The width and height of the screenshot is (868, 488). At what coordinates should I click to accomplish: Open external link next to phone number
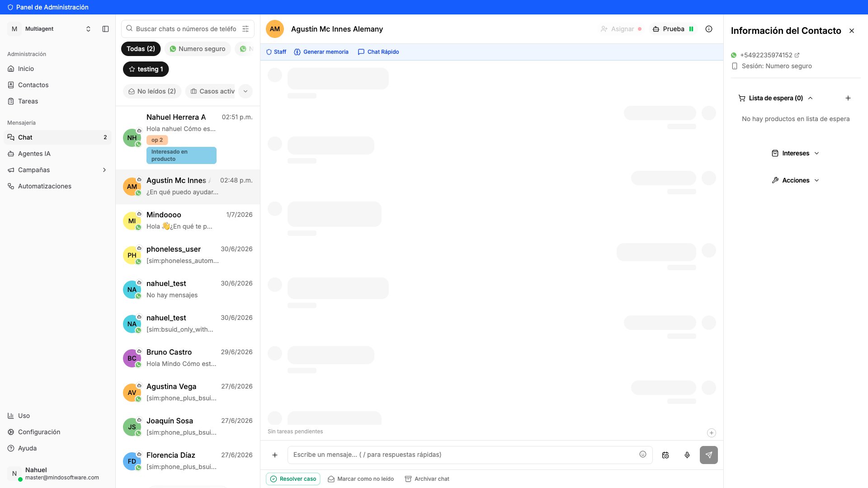[x=797, y=55]
